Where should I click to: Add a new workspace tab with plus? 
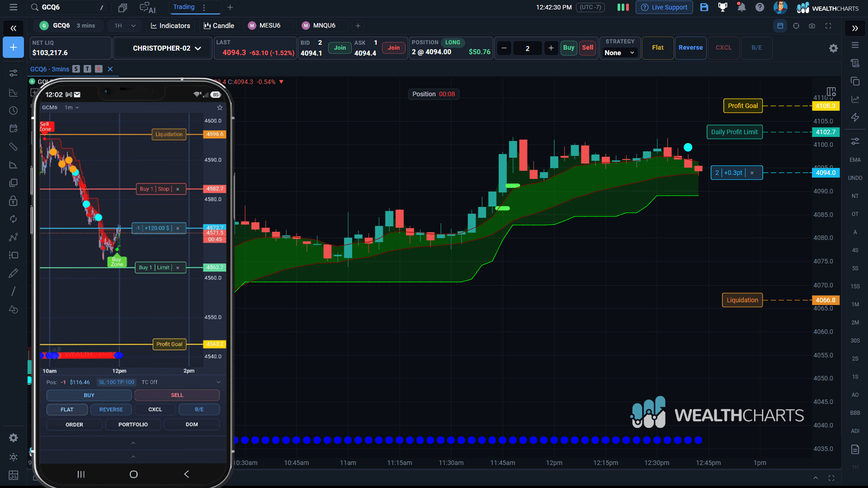click(230, 7)
